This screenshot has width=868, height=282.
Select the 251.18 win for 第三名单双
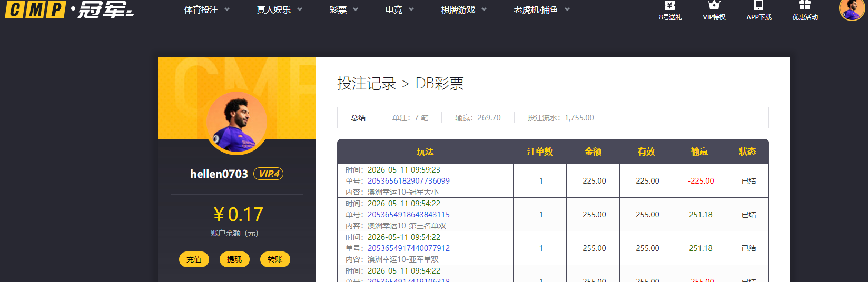click(701, 215)
